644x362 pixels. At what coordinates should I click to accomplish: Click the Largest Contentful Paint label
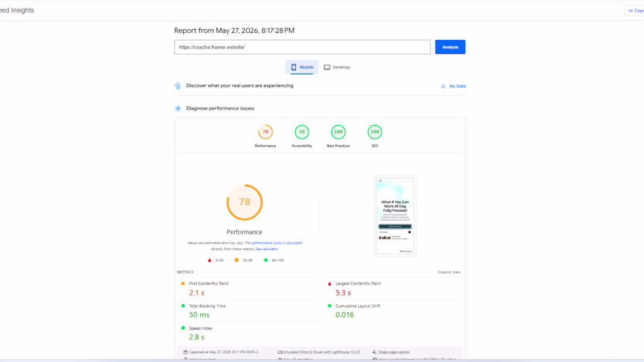pos(358,284)
